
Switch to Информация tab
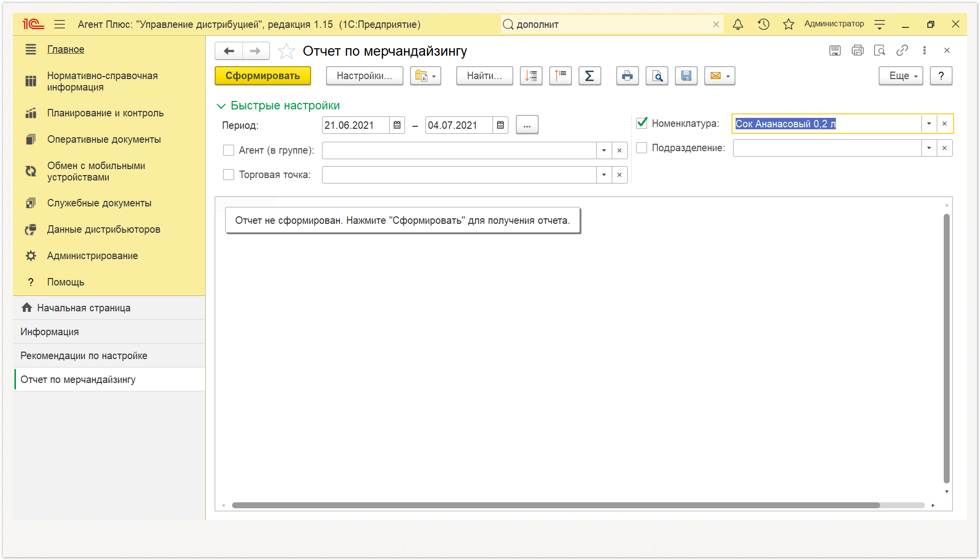109,332
